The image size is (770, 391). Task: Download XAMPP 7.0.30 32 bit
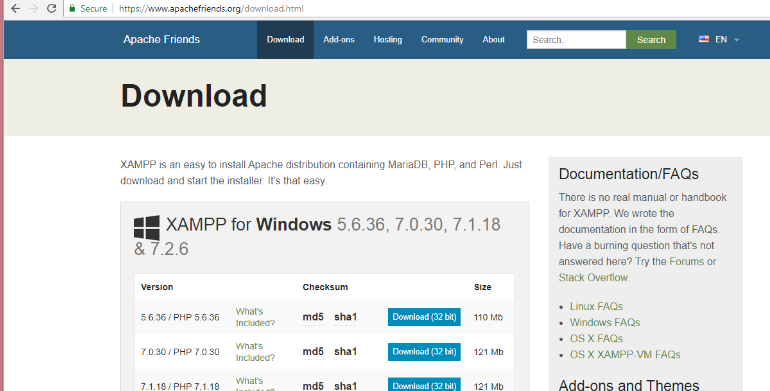click(424, 352)
